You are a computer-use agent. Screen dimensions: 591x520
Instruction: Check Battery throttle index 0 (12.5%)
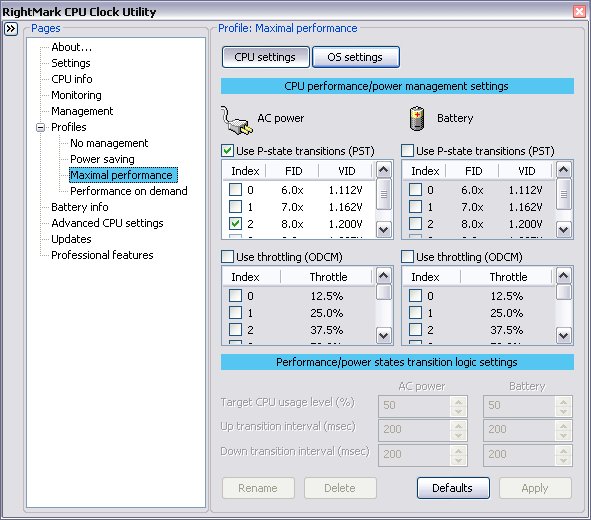pos(415,296)
